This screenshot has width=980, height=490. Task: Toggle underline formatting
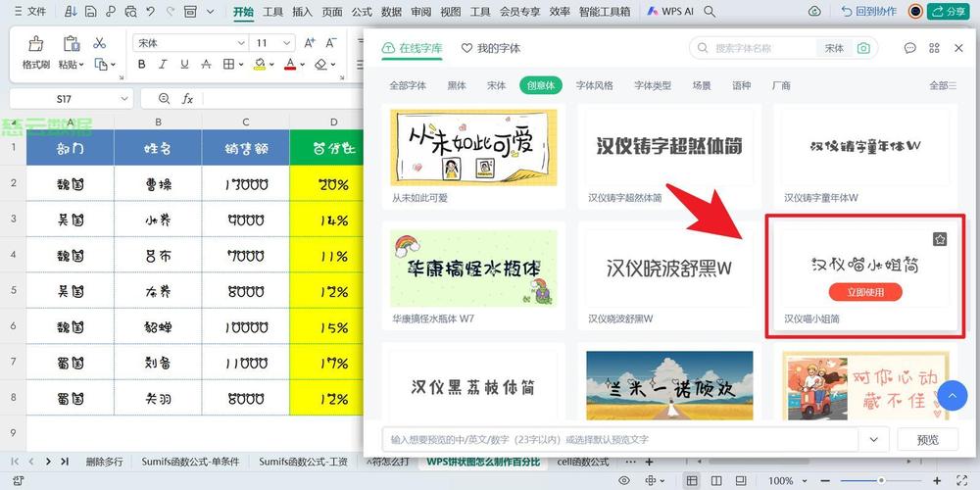click(x=184, y=64)
